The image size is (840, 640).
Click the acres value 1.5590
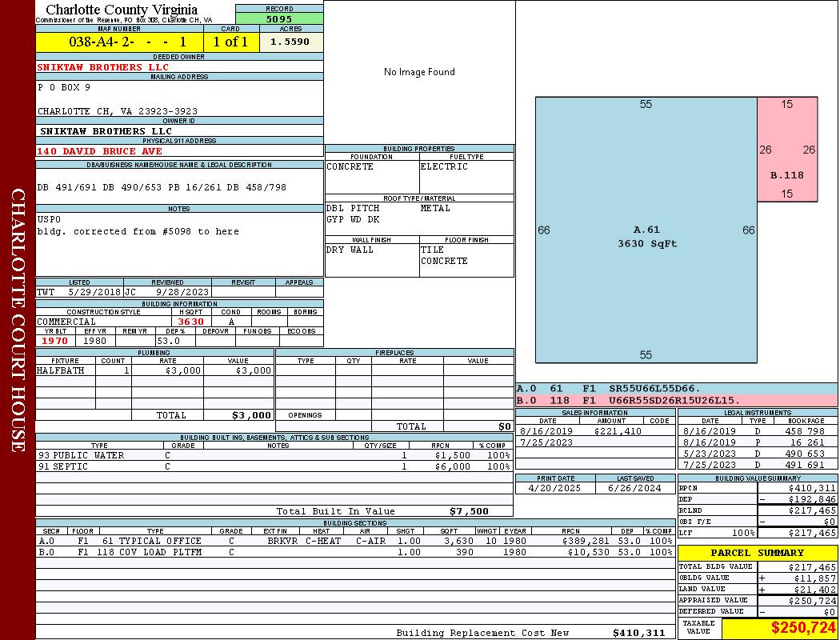pyautogui.click(x=290, y=42)
